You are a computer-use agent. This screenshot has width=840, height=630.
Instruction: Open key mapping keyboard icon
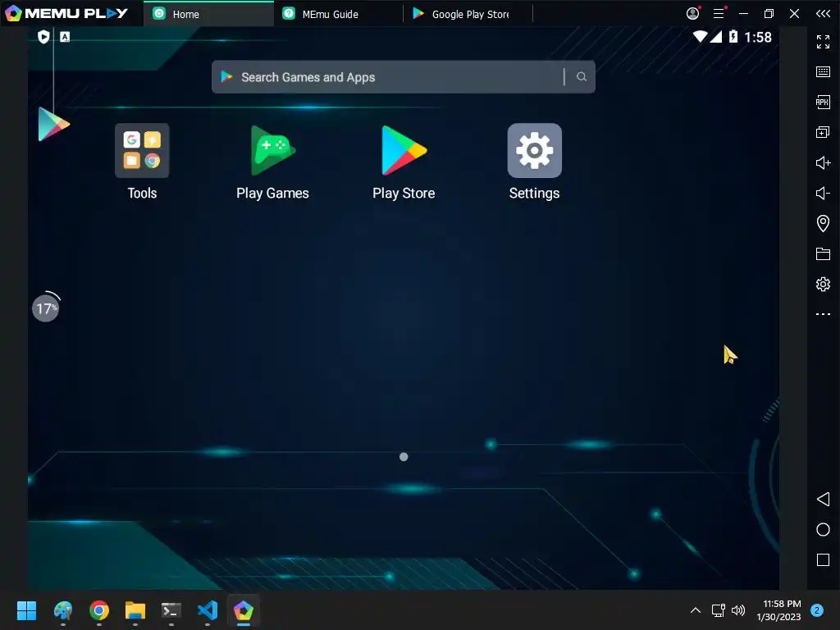[x=823, y=72]
